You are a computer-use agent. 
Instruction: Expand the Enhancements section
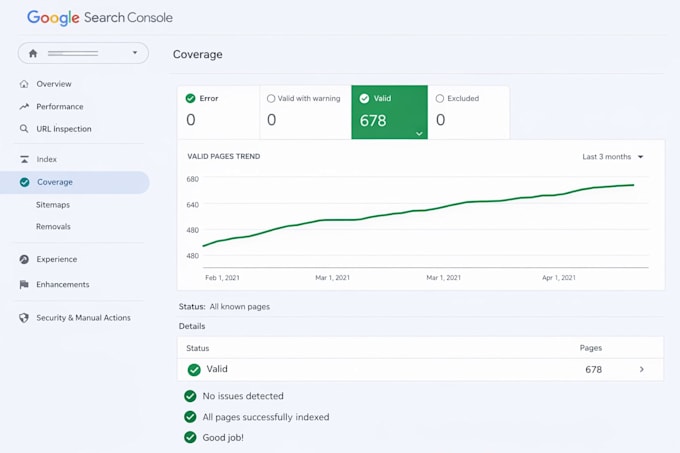(63, 284)
